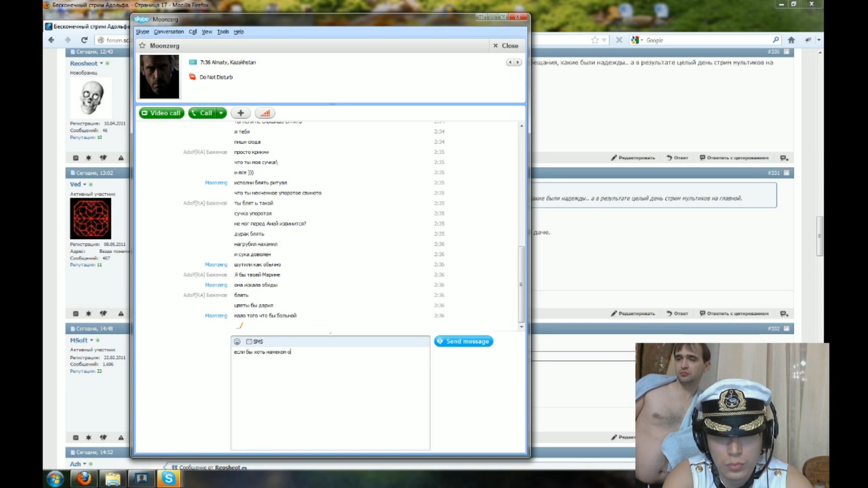Enable the SMS checkbox
Screen dimensions: 868x488
[249, 342]
